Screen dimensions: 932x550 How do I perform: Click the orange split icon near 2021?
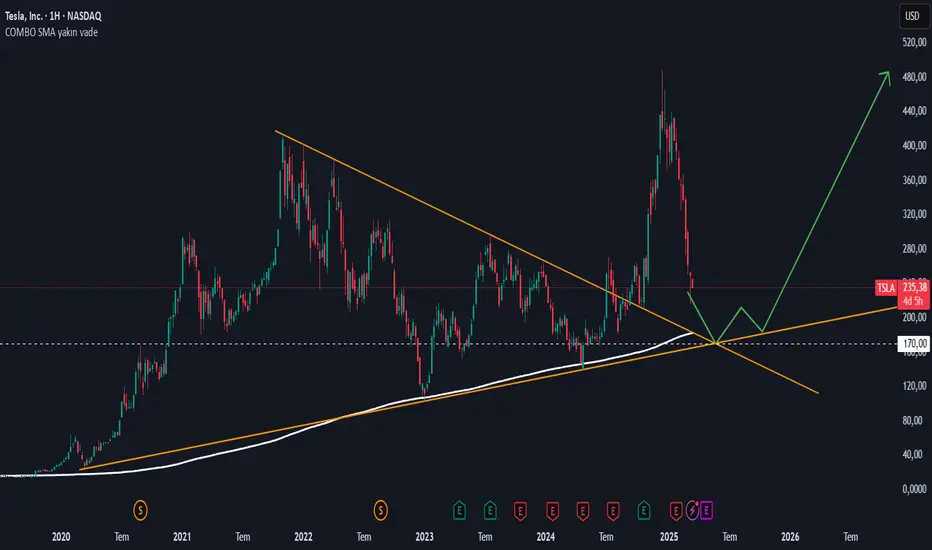click(x=140, y=510)
